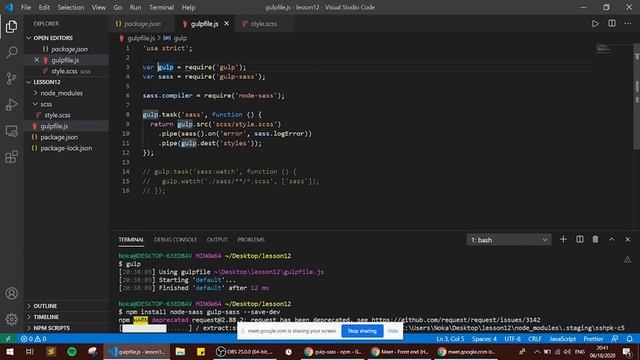Switch to gulp-sass npm Chrome window

333,351
